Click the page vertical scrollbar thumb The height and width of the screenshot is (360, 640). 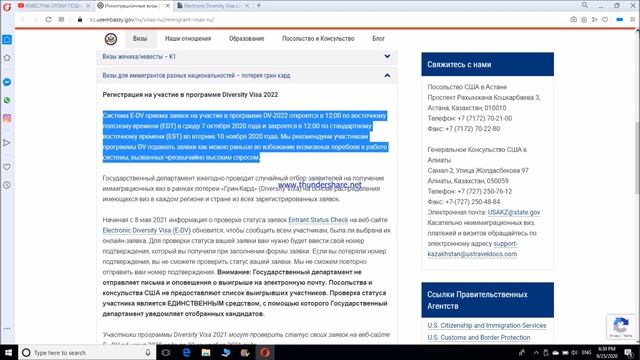[637, 157]
